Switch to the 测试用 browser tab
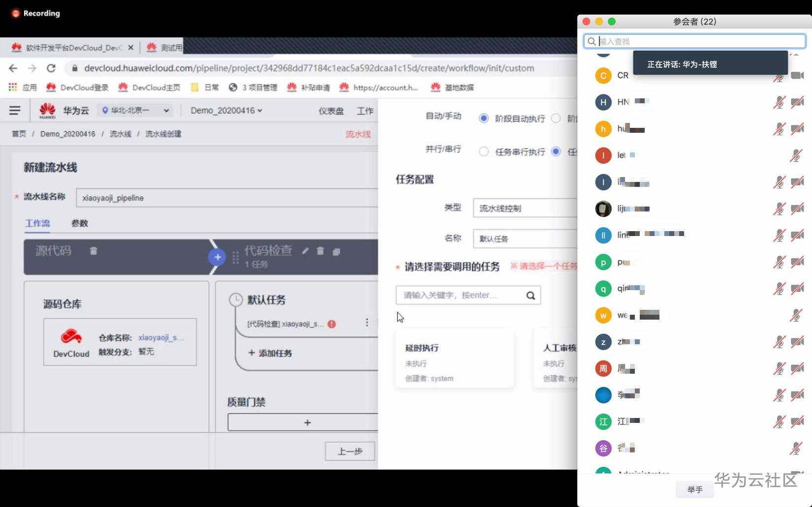Image resolution: width=812 pixels, height=507 pixels. point(164,48)
